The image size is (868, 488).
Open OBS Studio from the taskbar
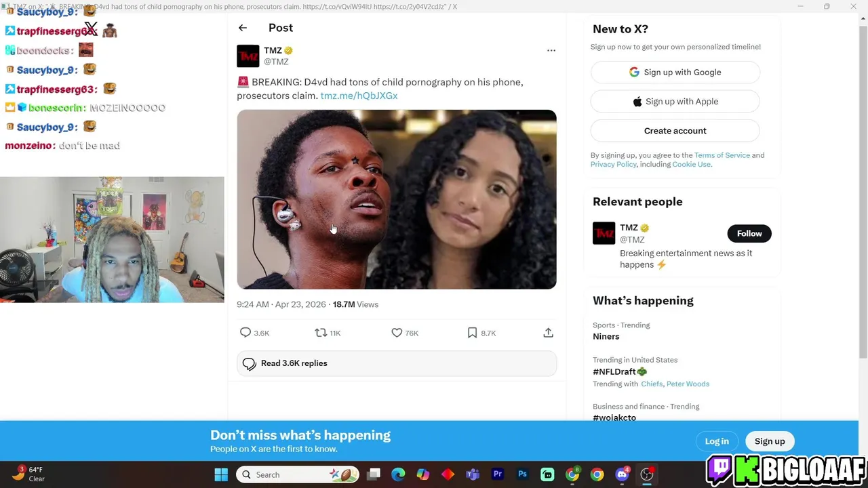[647, 474]
